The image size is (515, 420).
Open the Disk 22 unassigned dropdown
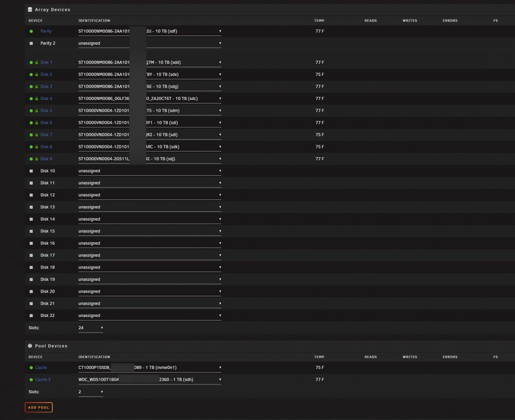[150, 315]
